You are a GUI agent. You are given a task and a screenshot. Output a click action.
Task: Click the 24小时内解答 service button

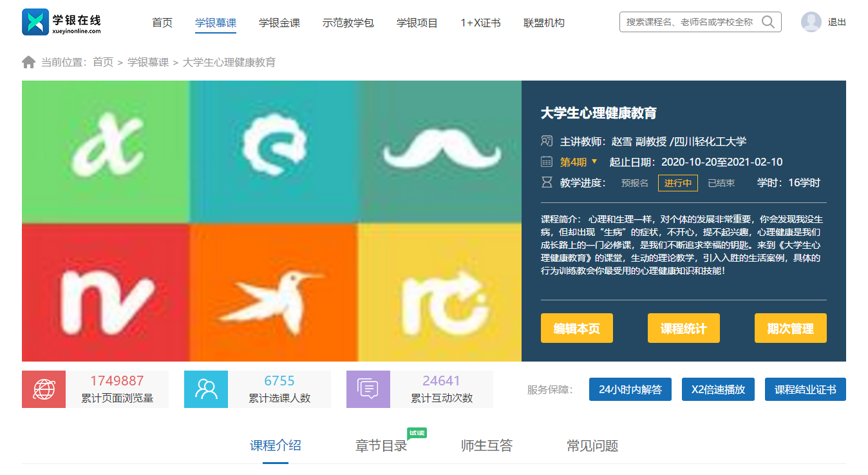(630, 389)
